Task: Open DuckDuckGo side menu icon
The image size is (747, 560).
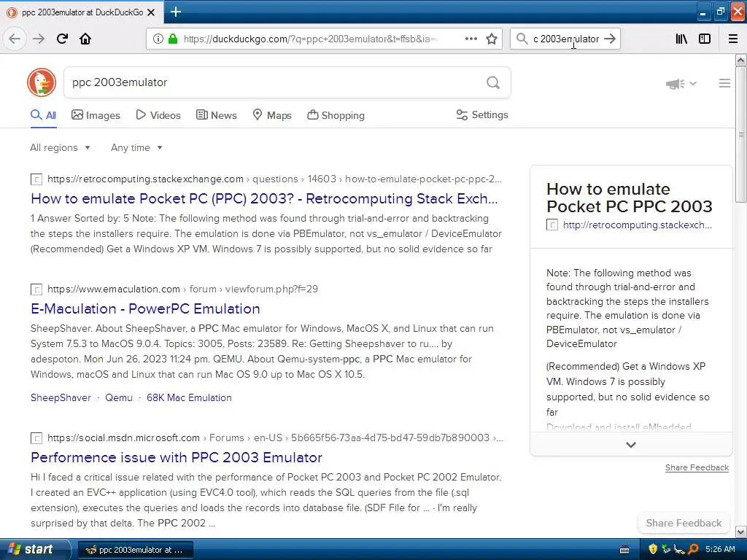Action: (x=724, y=83)
